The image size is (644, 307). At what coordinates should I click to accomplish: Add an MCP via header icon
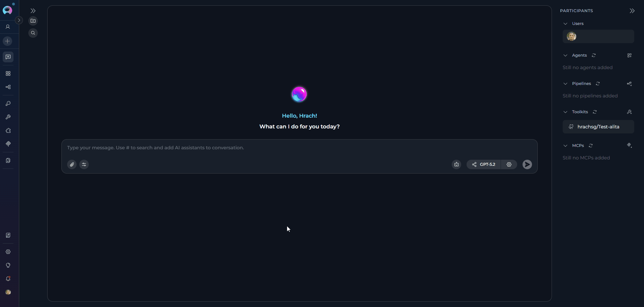click(x=629, y=146)
